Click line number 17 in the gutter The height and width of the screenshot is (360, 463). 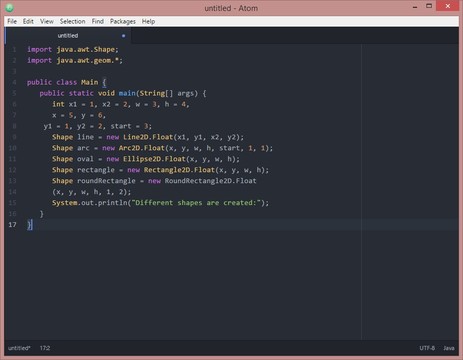(12, 225)
